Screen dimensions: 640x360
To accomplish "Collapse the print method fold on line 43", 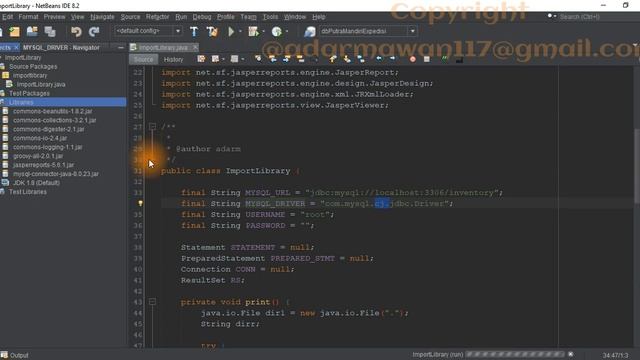I will point(152,302).
